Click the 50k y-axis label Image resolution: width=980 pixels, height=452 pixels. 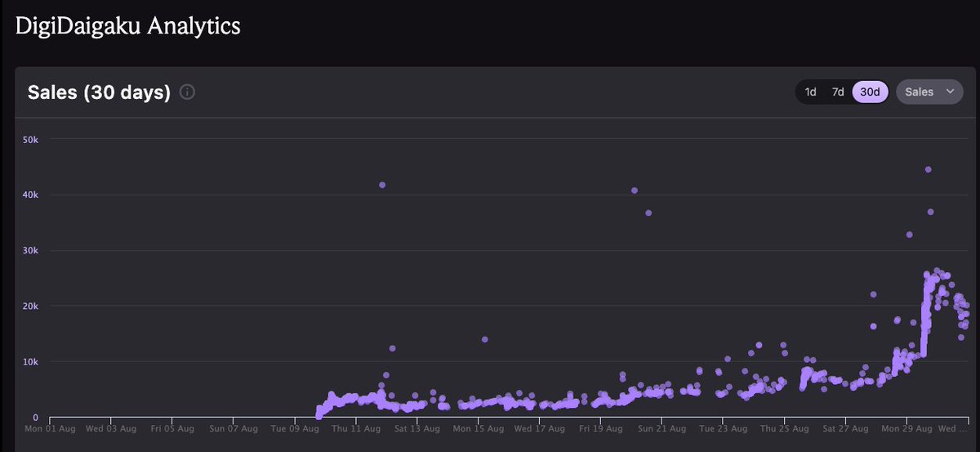coord(30,139)
